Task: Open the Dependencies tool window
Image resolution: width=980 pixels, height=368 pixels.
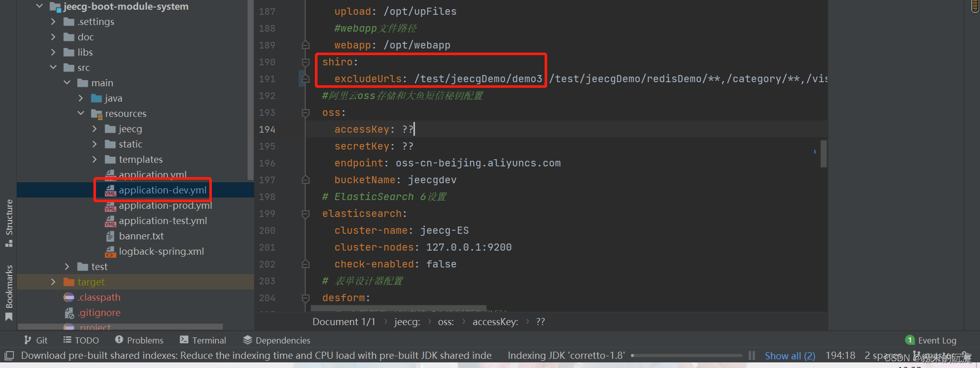Action: tap(277, 340)
